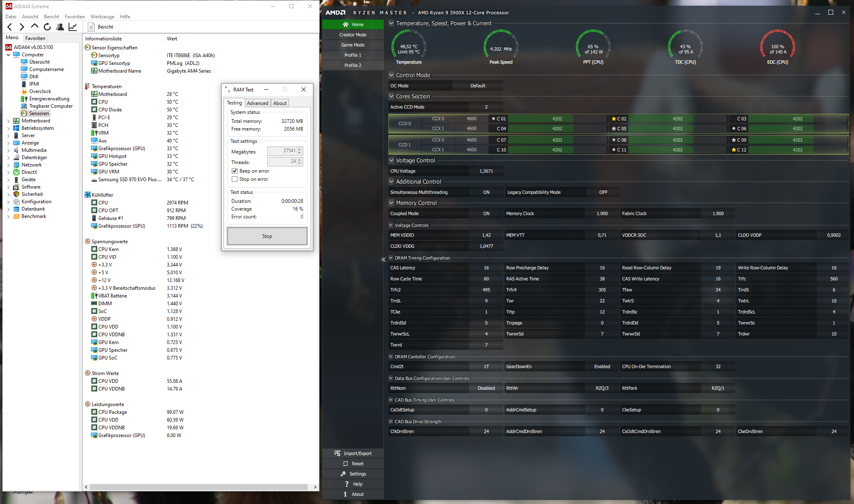Open the Werkzeuge menu
854x504 pixels.
point(102,17)
